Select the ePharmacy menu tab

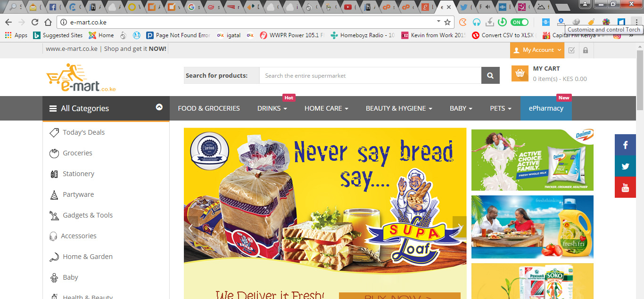[546, 108]
